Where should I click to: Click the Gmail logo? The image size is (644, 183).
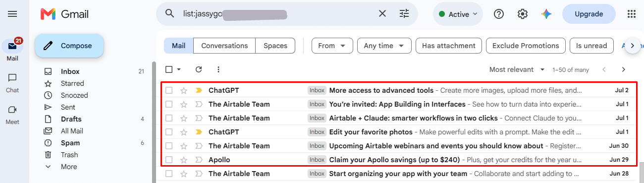[64, 14]
